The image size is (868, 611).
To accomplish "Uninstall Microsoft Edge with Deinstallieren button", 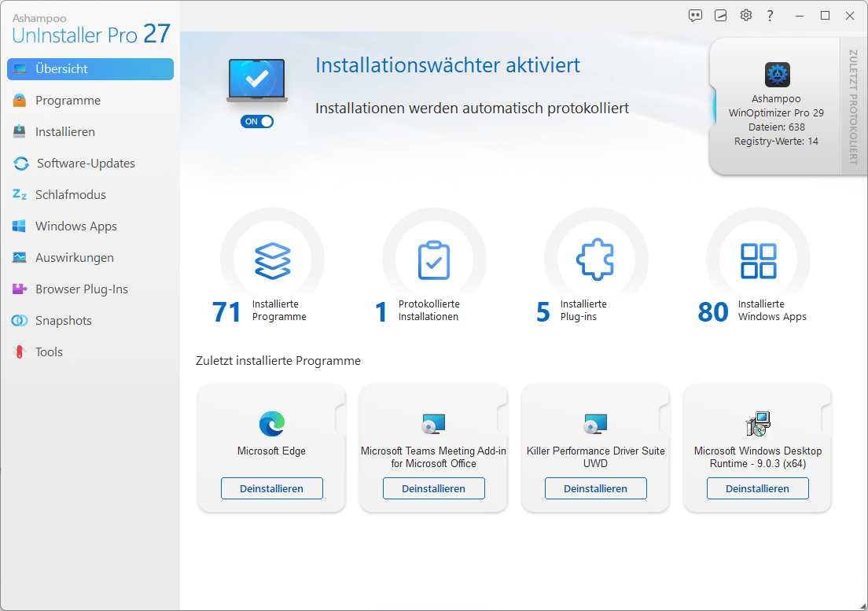I will 272,488.
